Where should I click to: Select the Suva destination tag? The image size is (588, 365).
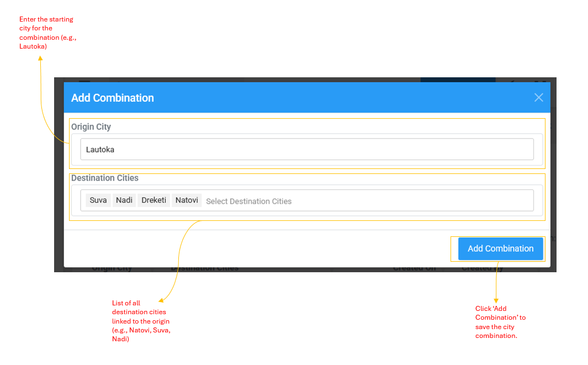(x=98, y=200)
